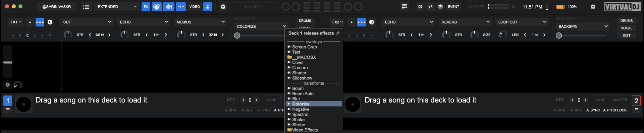Viewport: 644px width, 133px height.
Task: Click the user profile icon
Action: [208, 7]
